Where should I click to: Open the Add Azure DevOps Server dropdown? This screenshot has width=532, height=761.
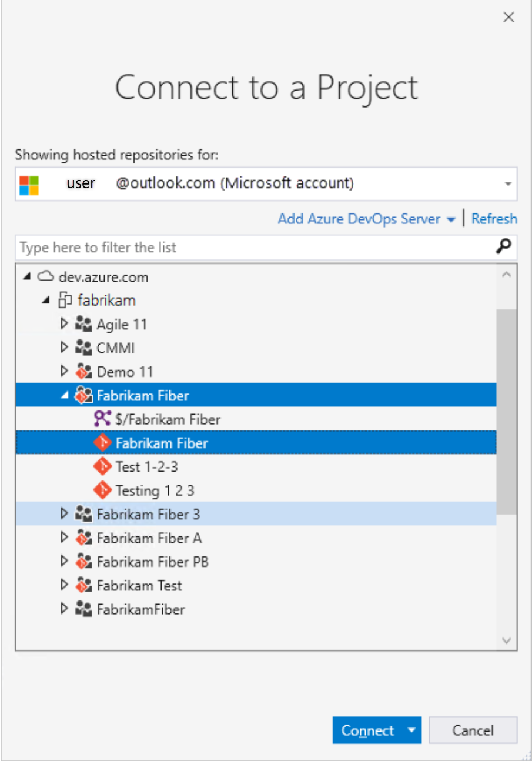451,218
